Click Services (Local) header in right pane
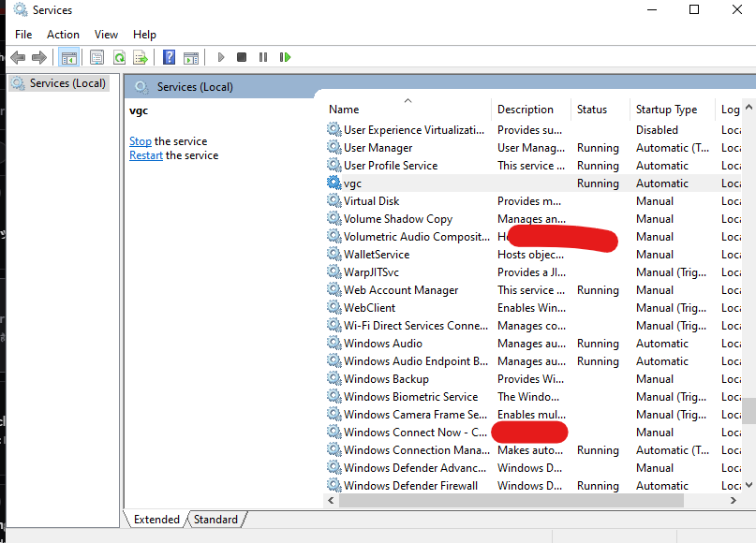 pyautogui.click(x=195, y=87)
